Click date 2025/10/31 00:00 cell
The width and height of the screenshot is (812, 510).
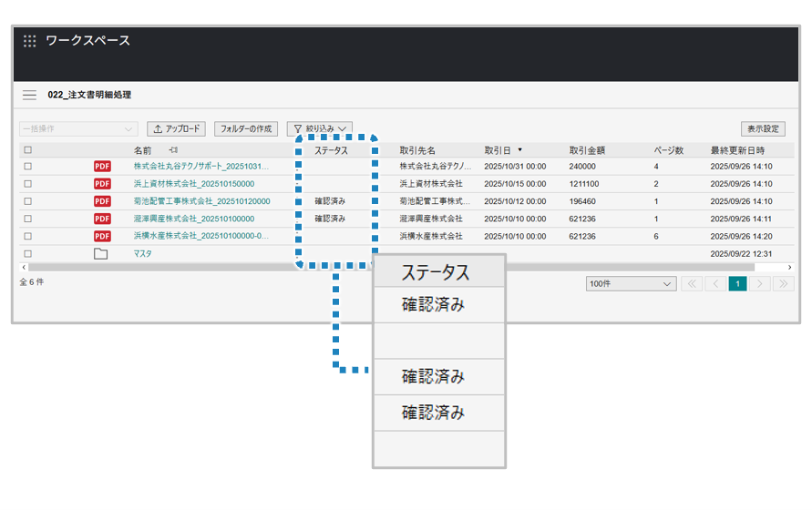click(x=515, y=166)
